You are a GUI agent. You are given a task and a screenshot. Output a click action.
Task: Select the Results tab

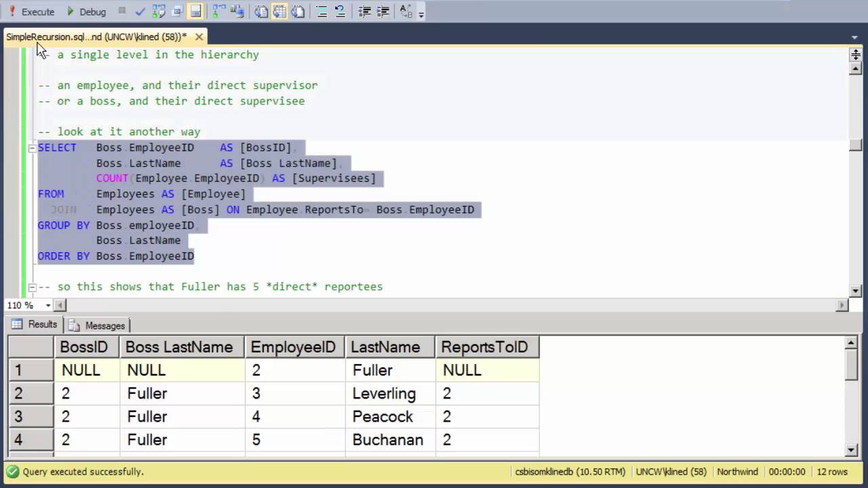pyautogui.click(x=35, y=325)
